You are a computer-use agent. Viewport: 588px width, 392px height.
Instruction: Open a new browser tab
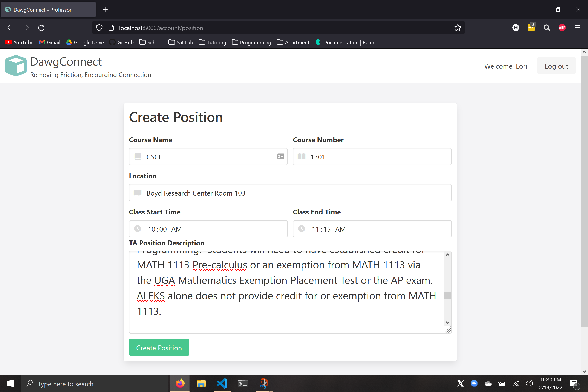(x=105, y=10)
